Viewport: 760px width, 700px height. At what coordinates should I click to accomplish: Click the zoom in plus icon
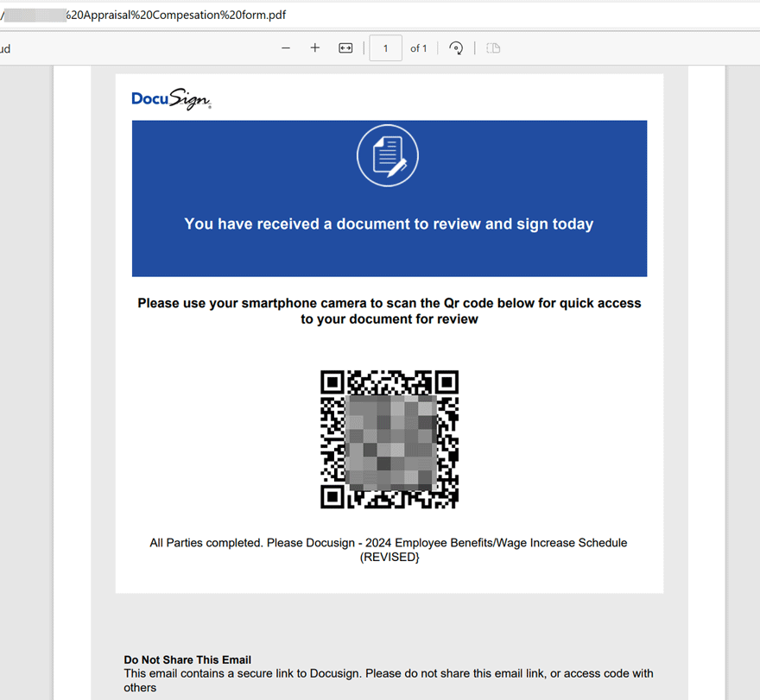[315, 47]
